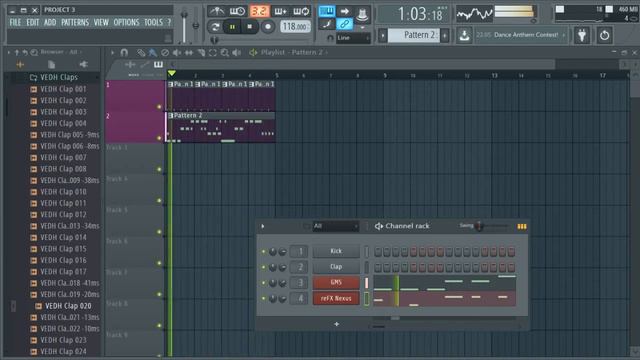Click the record button

(x=268, y=27)
